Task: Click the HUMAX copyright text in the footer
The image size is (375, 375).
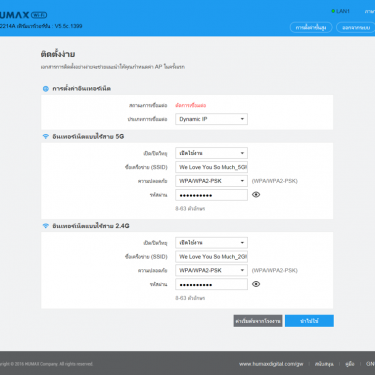Action: tap(47, 364)
